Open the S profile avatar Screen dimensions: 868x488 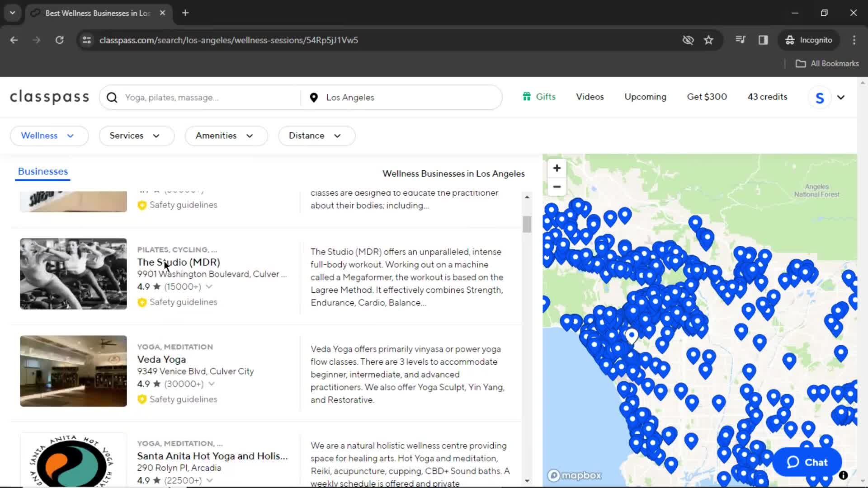(x=820, y=98)
